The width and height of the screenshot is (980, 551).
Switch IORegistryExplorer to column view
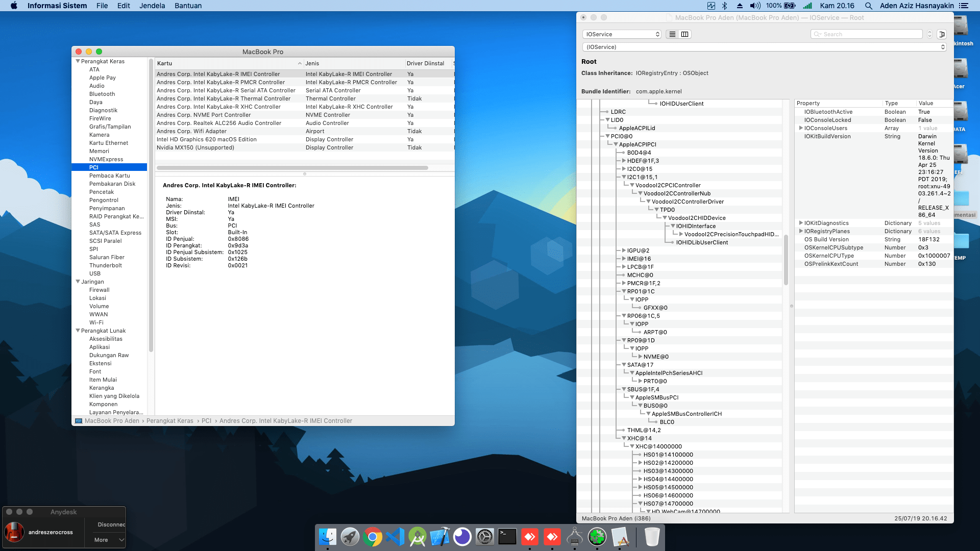pyautogui.click(x=685, y=34)
